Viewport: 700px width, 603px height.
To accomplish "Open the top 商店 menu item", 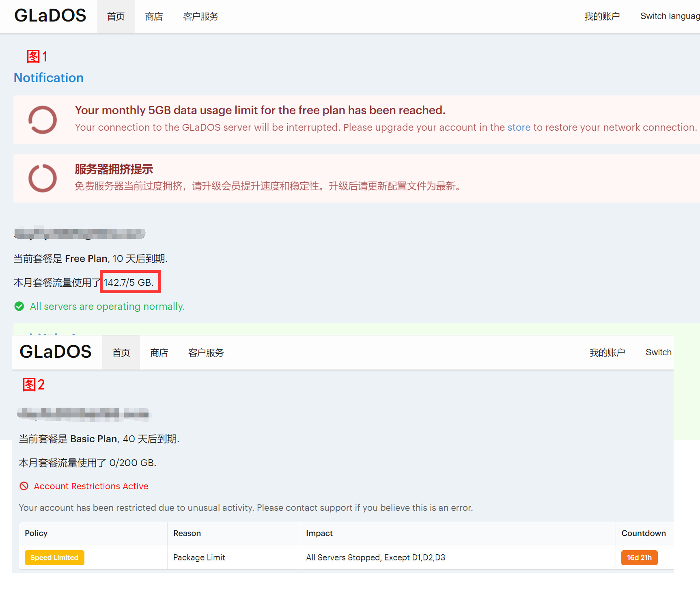I will [x=154, y=17].
